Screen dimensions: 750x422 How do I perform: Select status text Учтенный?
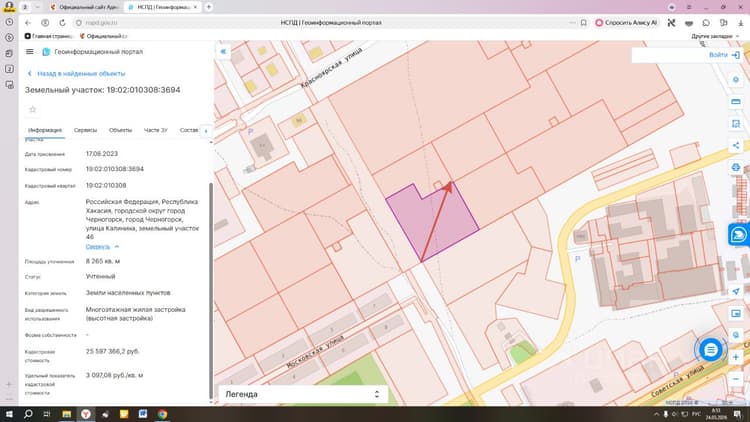(x=100, y=276)
